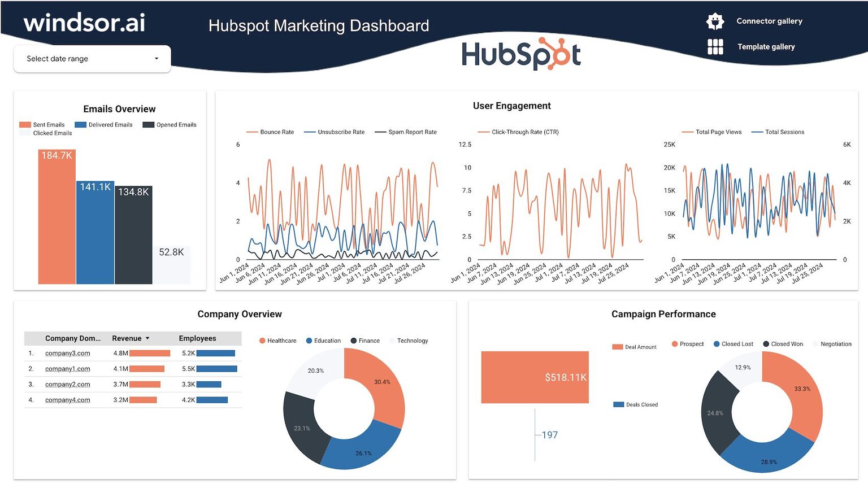The width and height of the screenshot is (868, 484).
Task: Click the orange Revenue bar for company2.com
Action: pos(144,384)
